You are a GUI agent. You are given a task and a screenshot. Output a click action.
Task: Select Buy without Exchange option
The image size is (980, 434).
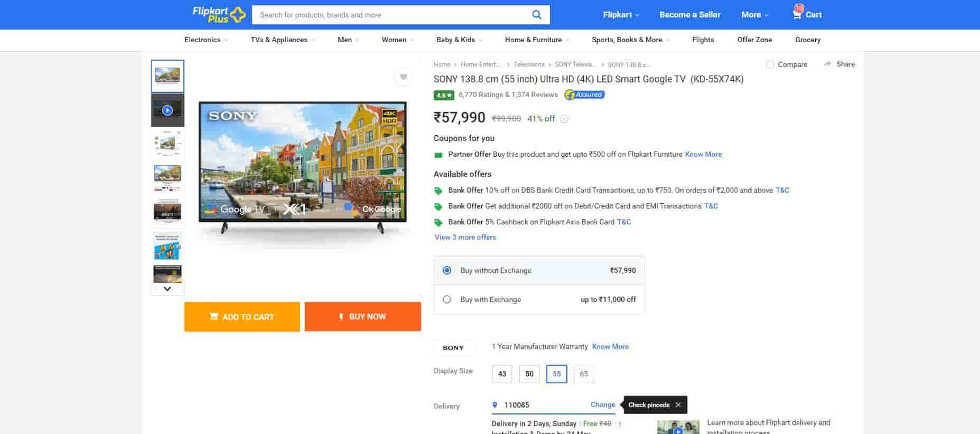447,270
